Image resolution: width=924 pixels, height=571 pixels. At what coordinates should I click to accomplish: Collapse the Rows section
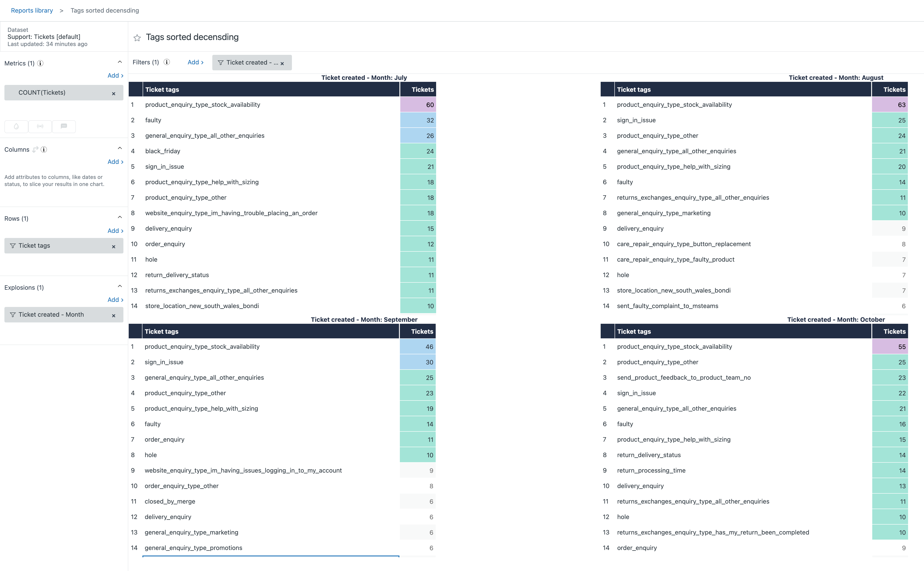[x=120, y=217]
